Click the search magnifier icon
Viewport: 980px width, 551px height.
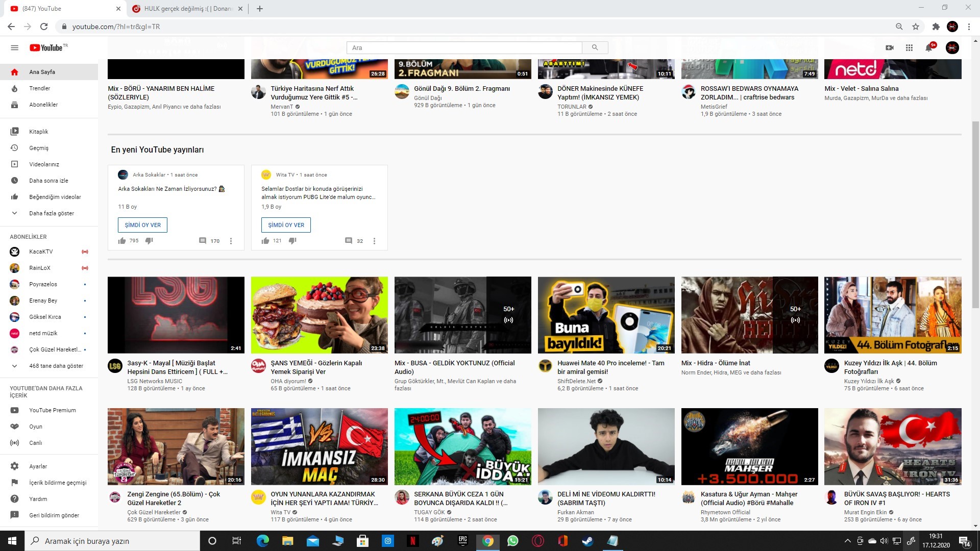coord(594,47)
